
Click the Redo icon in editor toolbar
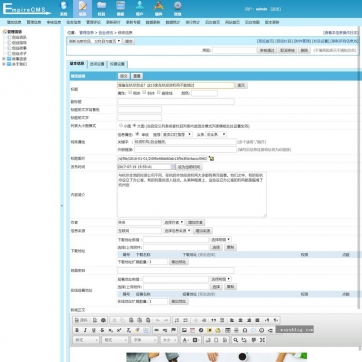tap(166, 320)
